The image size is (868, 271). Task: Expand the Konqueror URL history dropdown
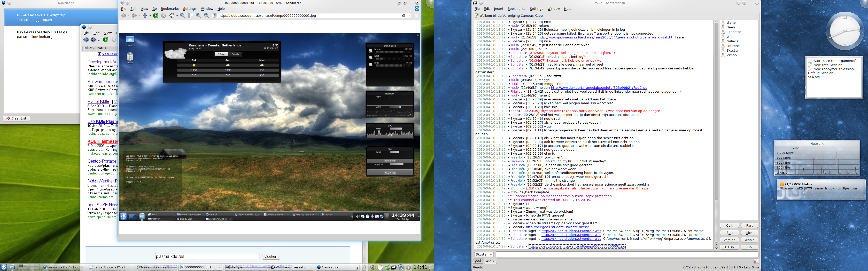tap(409, 15)
